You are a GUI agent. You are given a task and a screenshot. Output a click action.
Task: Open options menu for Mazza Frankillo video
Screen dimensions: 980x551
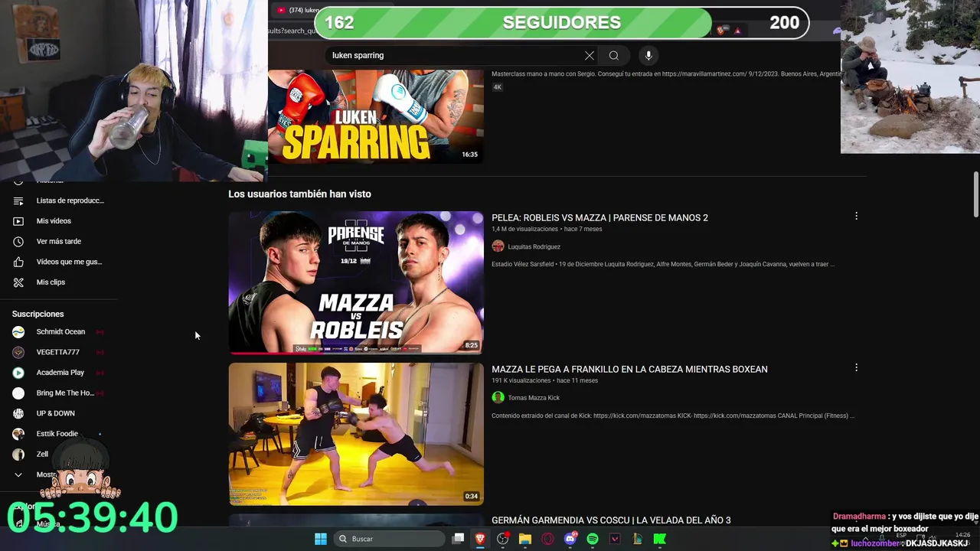[856, 368]
